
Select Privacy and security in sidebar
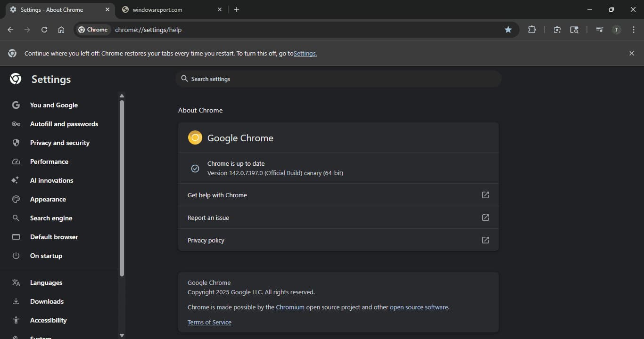[59, 143]
